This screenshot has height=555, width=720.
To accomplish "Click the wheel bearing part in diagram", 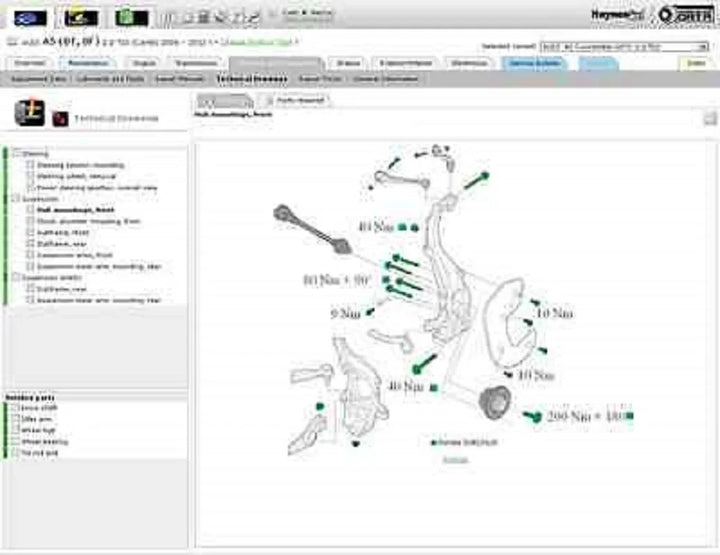I will [x=493, y=402].
